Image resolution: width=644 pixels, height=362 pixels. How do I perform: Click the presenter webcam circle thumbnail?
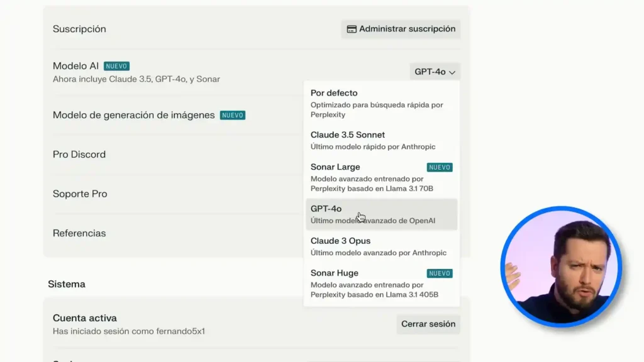[561, 266]
